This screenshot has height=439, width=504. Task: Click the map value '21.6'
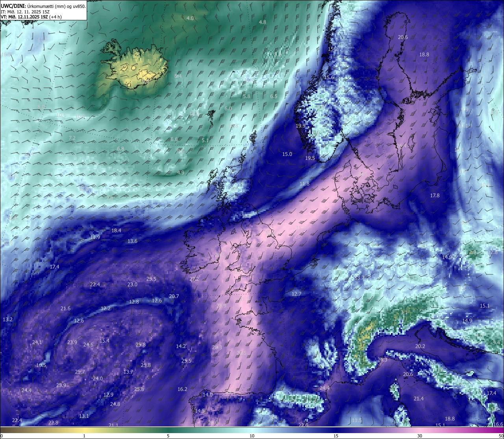coord(65,309)
